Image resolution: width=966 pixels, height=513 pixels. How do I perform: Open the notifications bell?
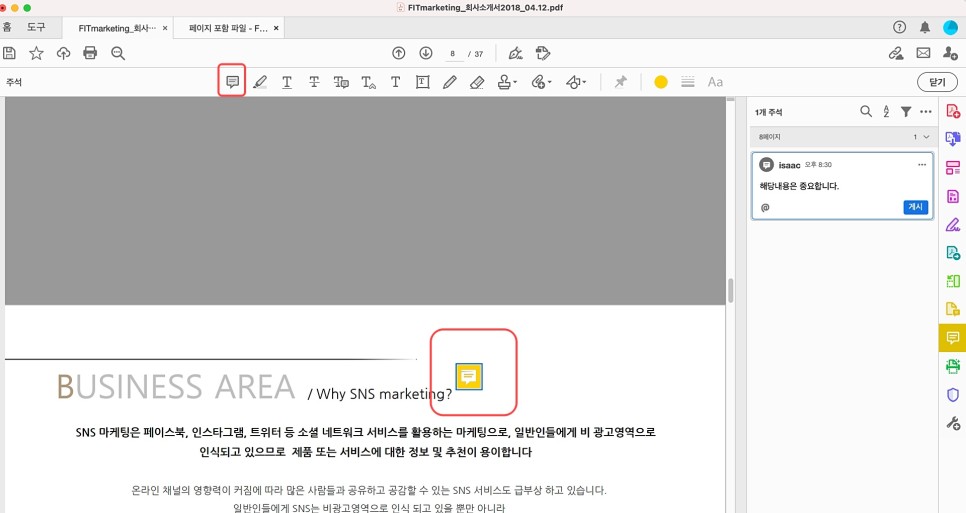(x=925, y=27)
